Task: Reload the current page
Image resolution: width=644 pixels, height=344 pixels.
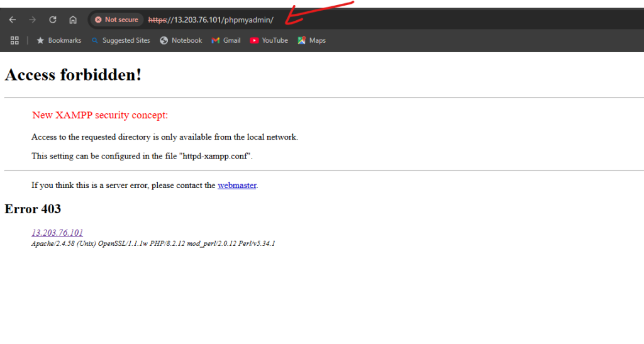Action: [x=53, y=19]
